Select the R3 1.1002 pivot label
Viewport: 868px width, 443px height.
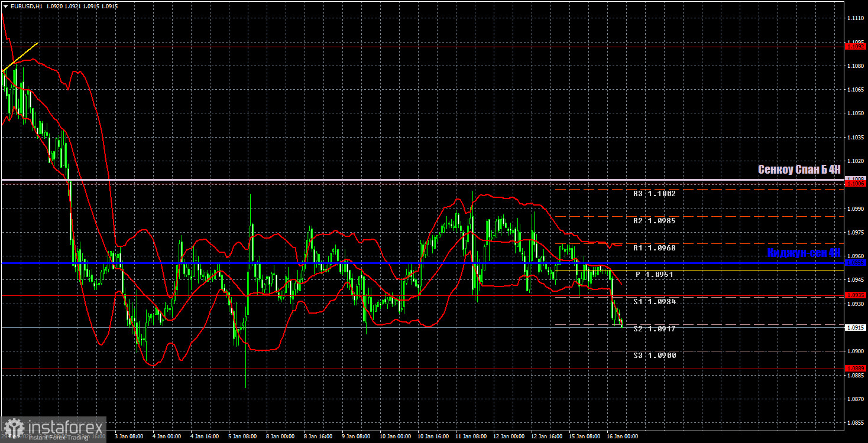pos(654,193)
